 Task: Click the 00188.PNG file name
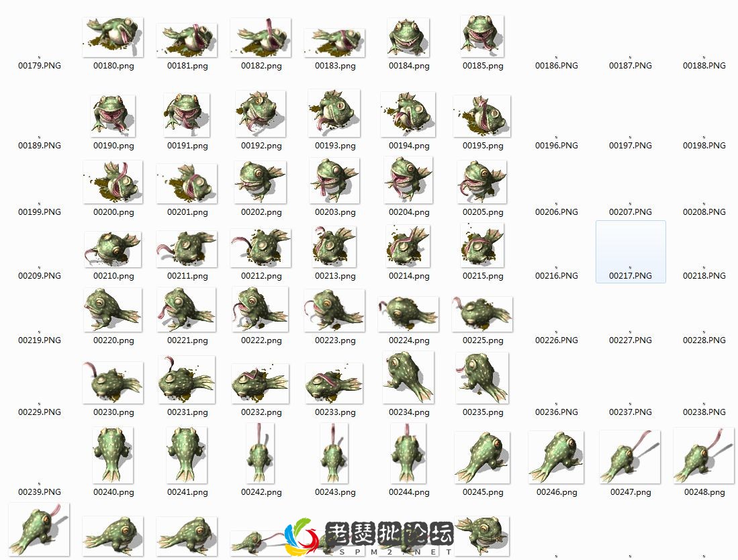tap(704, 65)
